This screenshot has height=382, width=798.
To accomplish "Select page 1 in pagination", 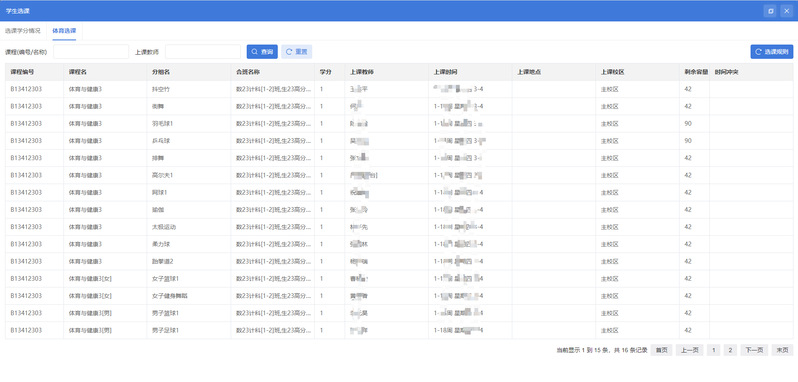I will [714, 350].
